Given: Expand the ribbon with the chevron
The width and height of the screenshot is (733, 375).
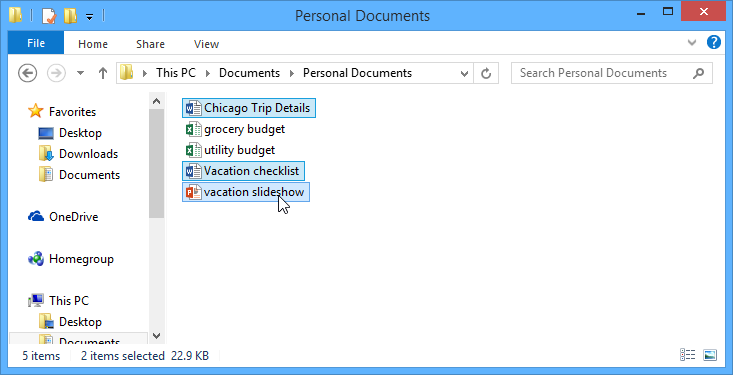Looking at the screenshot, I should click(692, 43).
